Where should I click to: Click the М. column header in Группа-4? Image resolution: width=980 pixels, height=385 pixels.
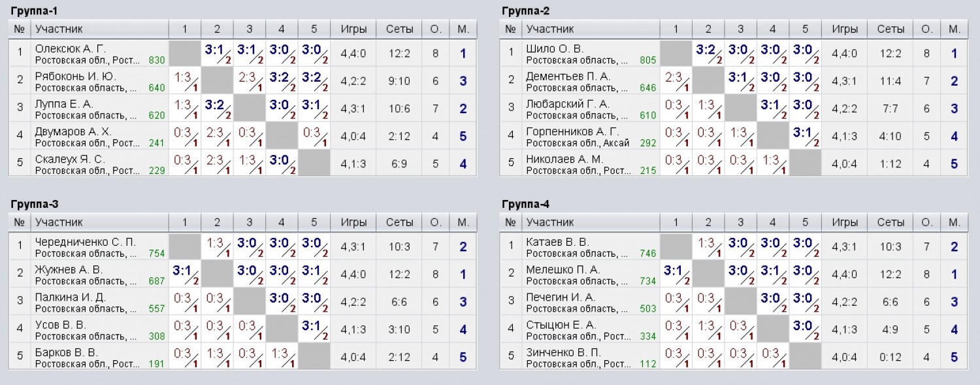coord(954,222)
